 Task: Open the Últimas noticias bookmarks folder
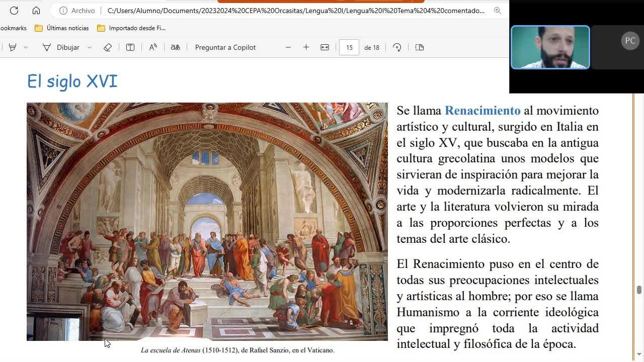(62, 28)
